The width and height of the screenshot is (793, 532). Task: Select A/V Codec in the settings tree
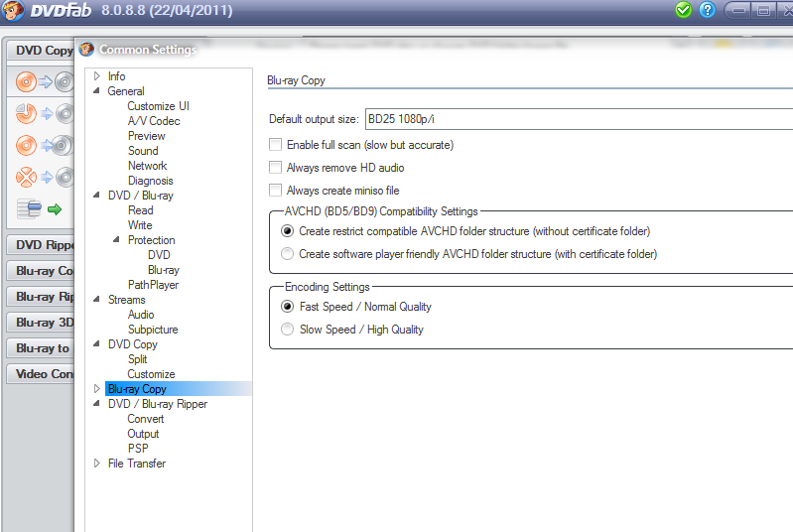[154, 121]
